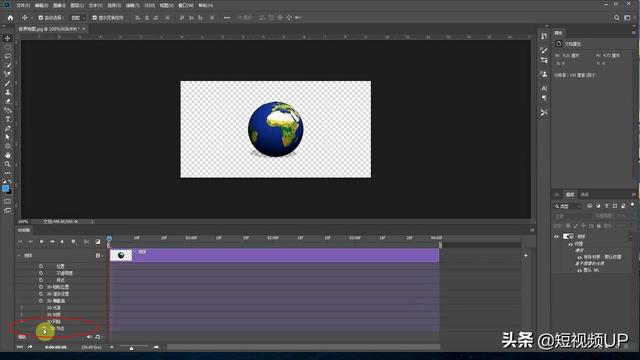Select the Eraser tool
This screenshot has height=360, width=640.
(7, 101)
